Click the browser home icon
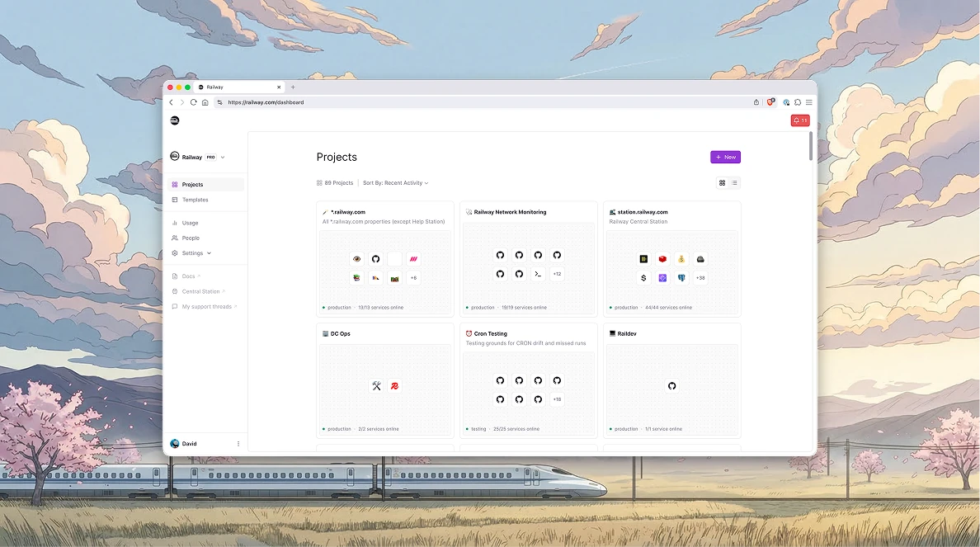The height and width of the screenshot is (547, 980). (205, 102)
